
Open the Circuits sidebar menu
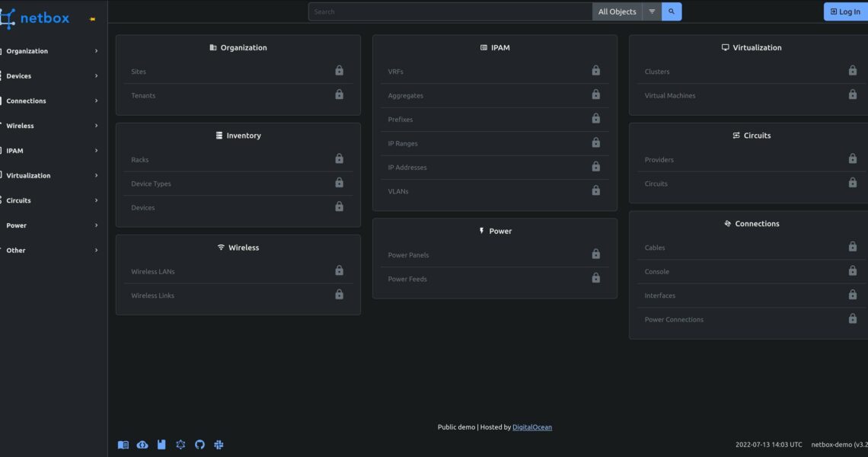[50, 200]
